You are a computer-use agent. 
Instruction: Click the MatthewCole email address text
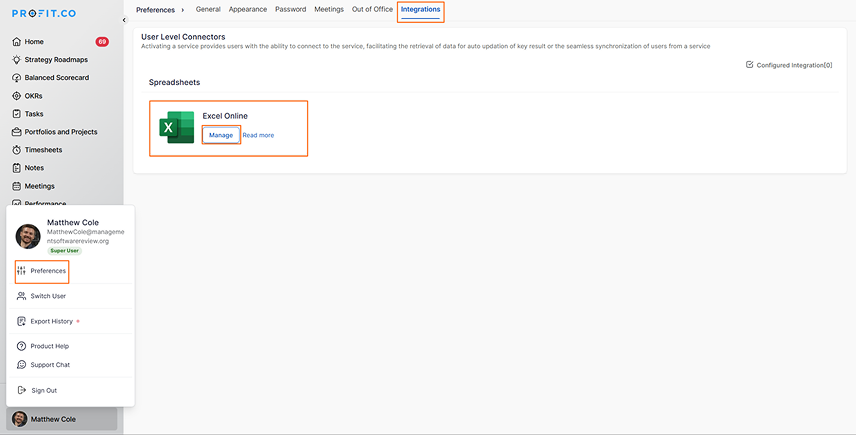pyautogui.click(x=86, y=236)
